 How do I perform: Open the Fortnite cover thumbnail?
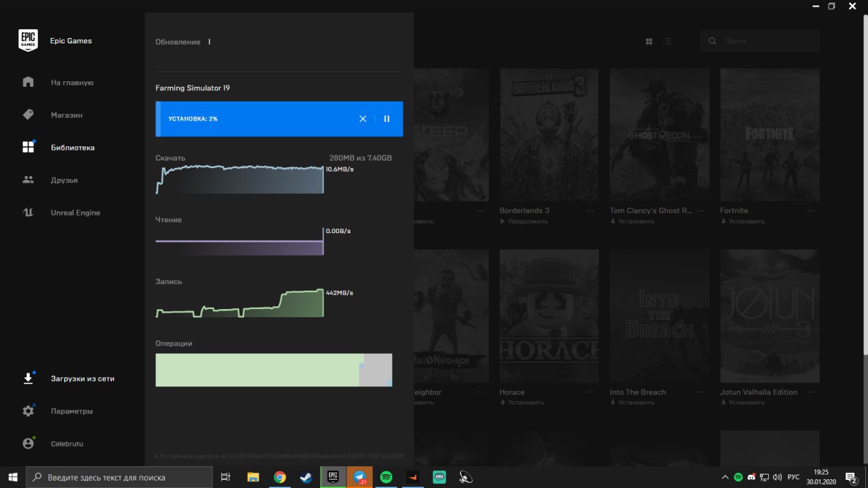(x=770, y=134)
